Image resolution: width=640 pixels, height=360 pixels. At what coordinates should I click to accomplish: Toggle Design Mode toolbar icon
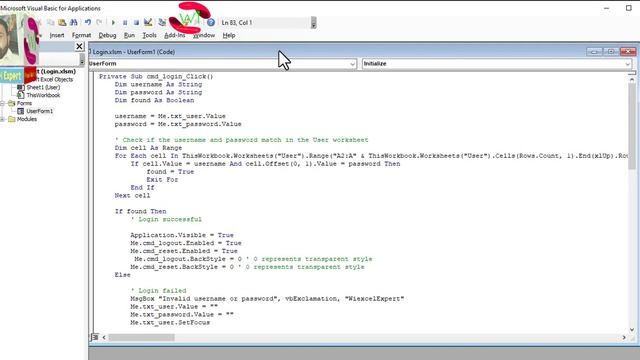tap(148, 22)
